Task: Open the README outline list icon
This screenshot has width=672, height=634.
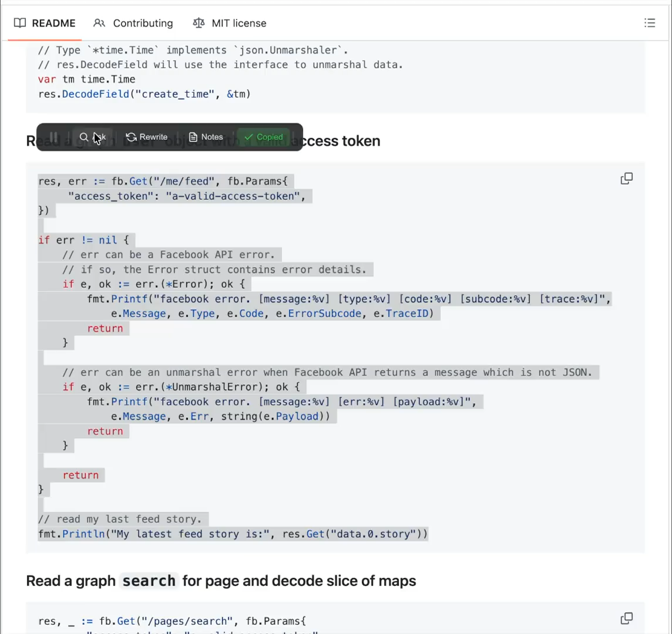Action: coord(649,23)
